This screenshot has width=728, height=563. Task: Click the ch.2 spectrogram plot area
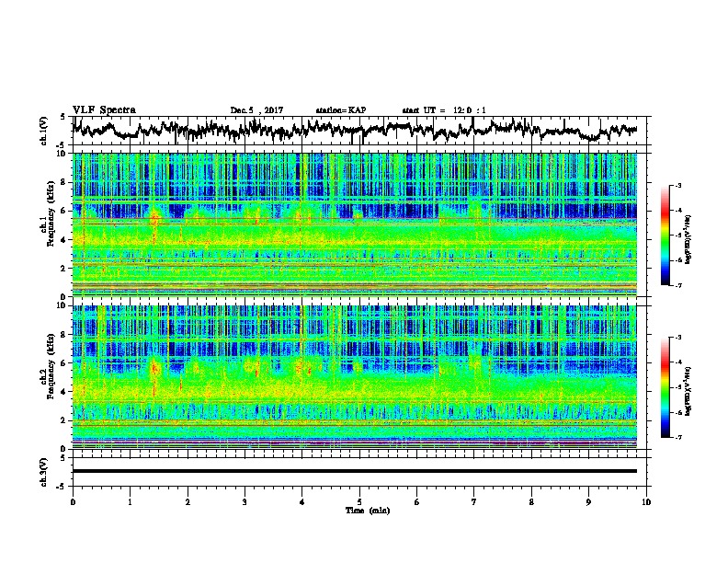click(355, 377)
